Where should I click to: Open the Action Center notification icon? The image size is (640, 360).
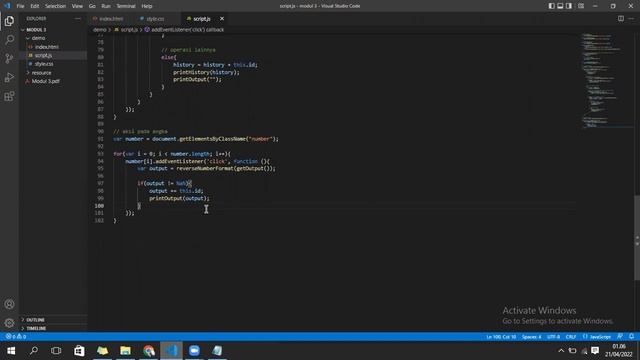point(595,351)
